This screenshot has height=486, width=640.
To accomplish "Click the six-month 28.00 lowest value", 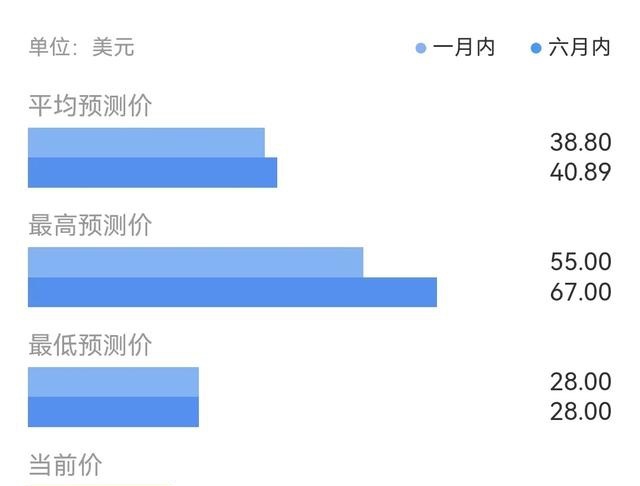I will pyautogui.click(x=580, y=411).
